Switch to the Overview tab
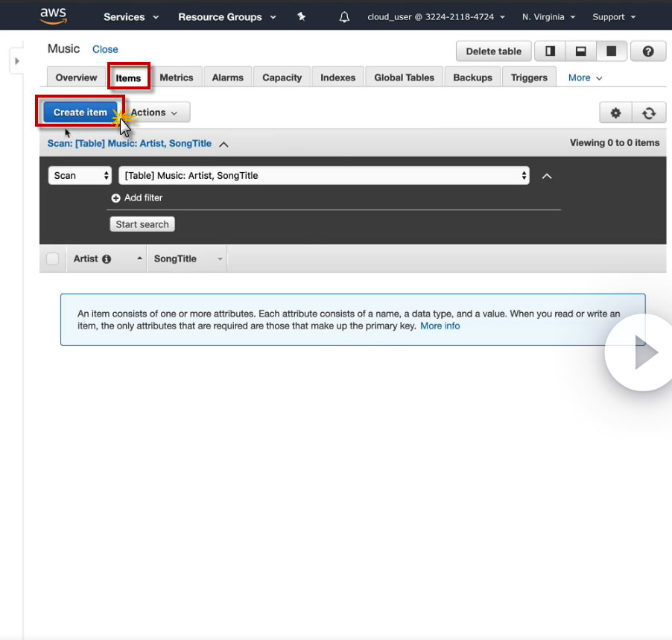Screen dimensions: 672x640 (76, 77)
